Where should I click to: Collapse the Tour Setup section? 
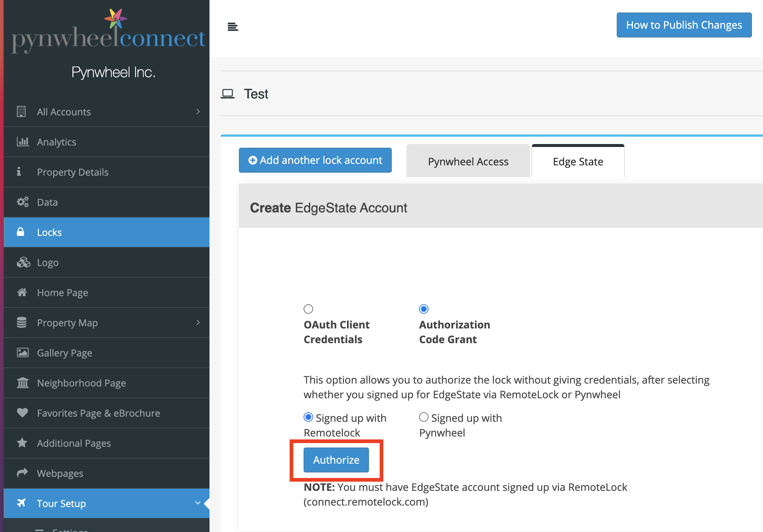[198, 503]
